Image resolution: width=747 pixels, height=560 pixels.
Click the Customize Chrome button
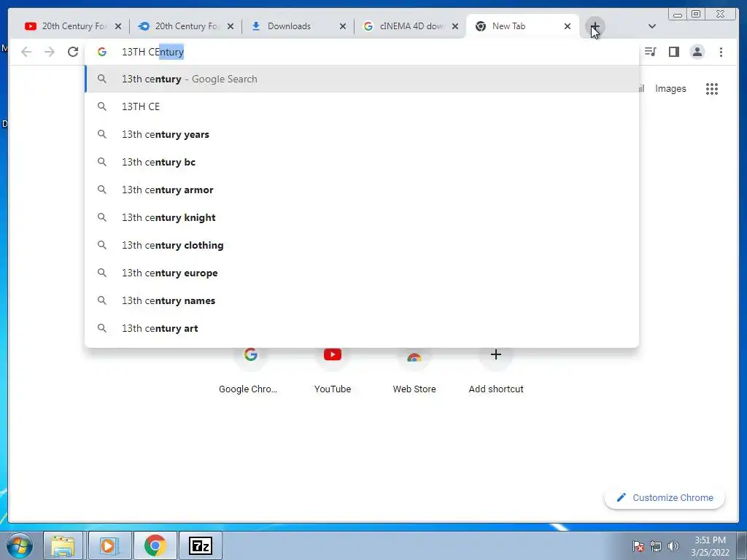click(665, 497)
